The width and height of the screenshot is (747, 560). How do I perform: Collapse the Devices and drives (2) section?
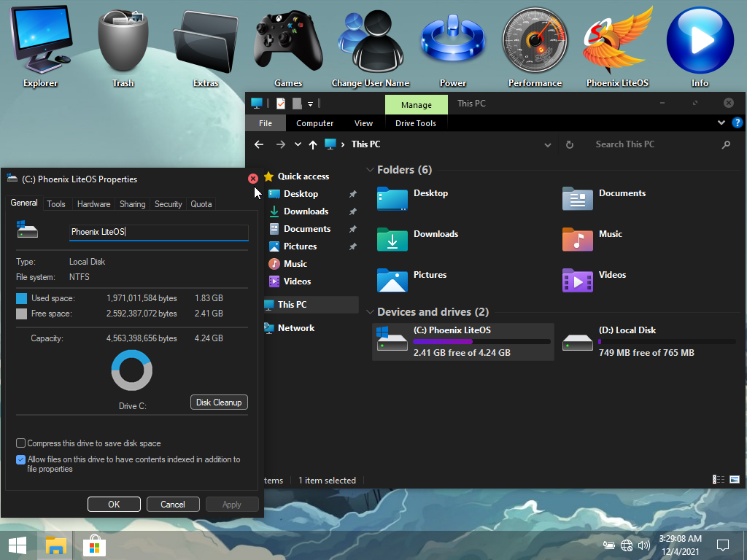(x=370, y=312)
